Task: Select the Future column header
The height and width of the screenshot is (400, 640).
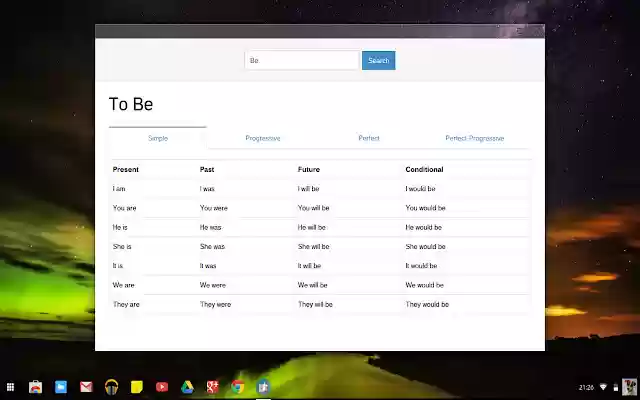Action: (x=309, y=169)
